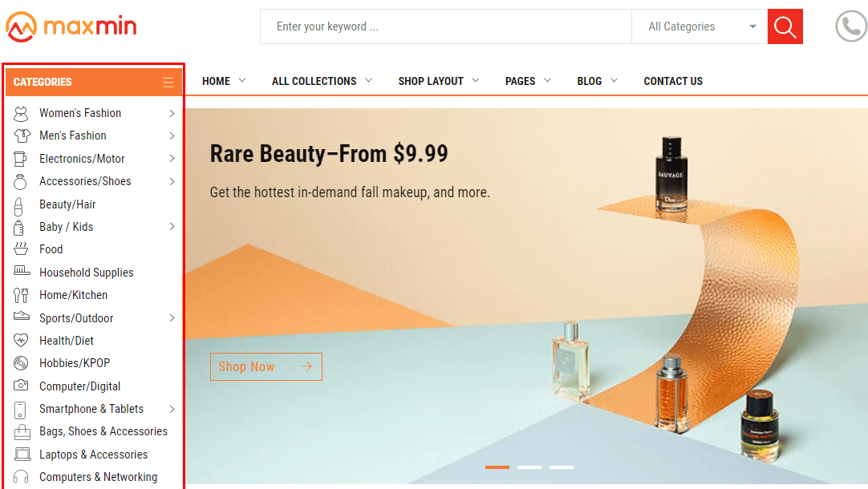This screenshot has width=868, height=489.
Task: Click the Computer/Digital camera icon
Action: (x=21, y=386)
